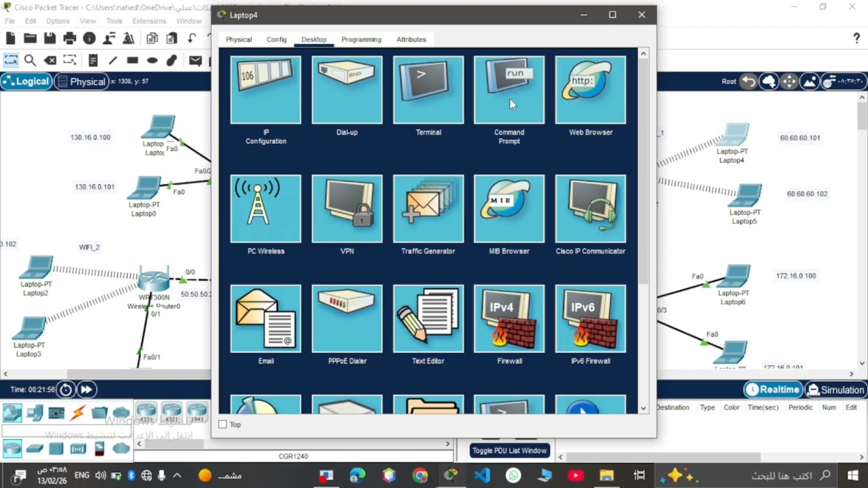Switch to Logical workspace view
The height and width of the screenshot is (488, 868).
point(26,81)
